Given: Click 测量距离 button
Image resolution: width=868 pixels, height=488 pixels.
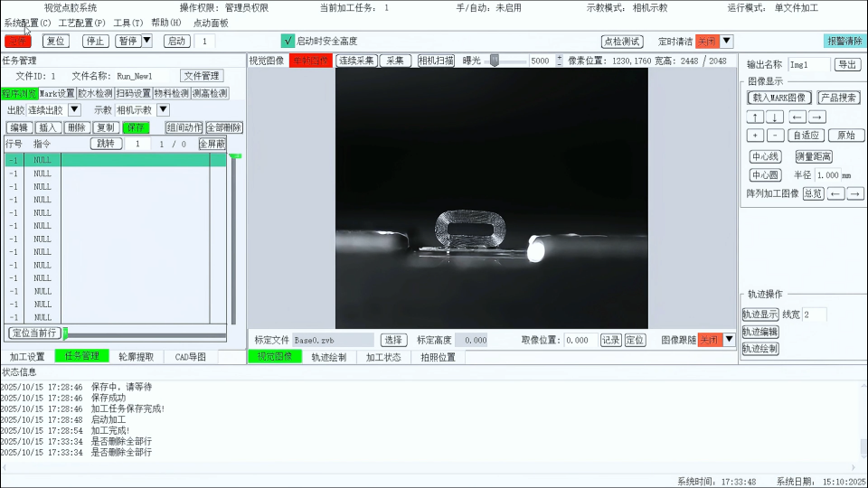Looking at the screenshot, I should pos(814,156).
